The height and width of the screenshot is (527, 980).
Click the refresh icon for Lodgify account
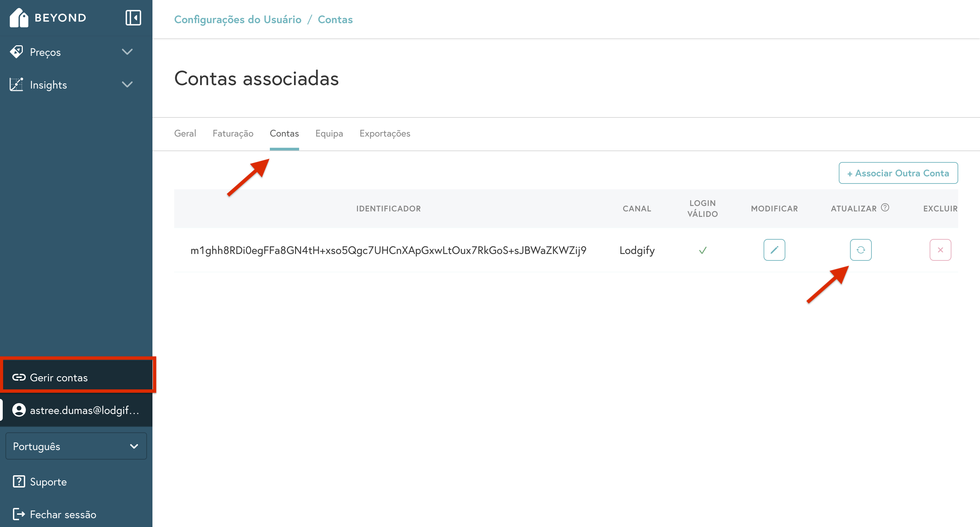[861, 250]
